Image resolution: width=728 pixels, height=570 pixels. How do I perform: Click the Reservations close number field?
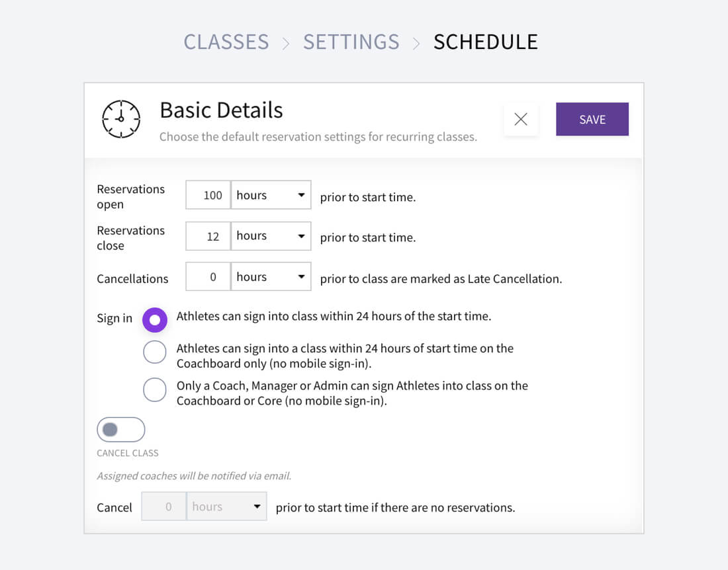click(x=208, y=236)
